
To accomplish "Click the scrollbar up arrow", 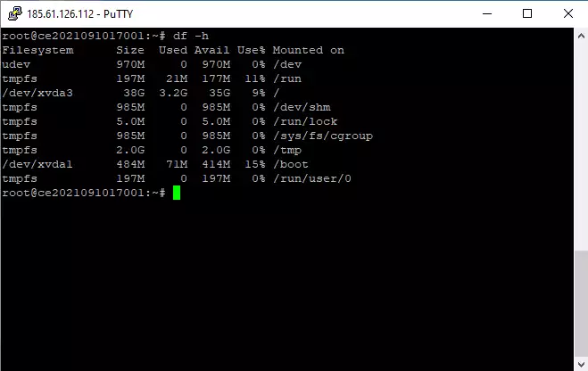I will (x=581, y=37).
